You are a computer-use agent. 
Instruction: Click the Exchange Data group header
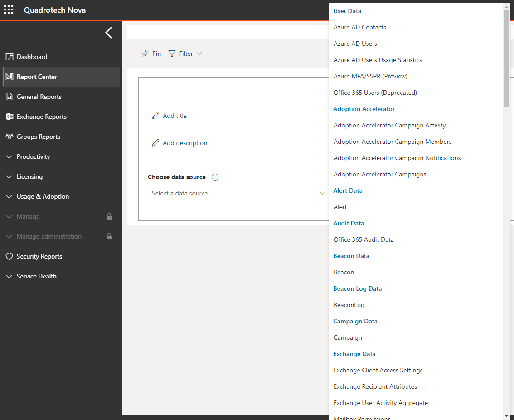(354, 354)
